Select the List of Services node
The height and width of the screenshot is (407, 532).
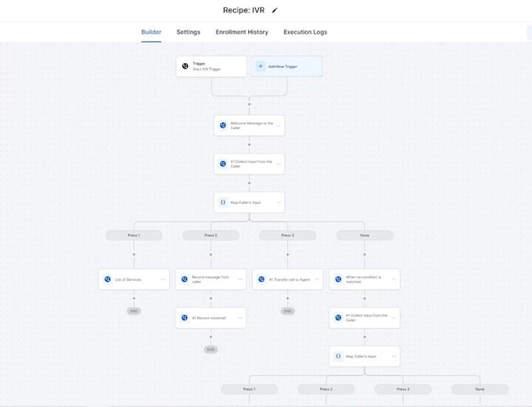(x=134, y=279)
